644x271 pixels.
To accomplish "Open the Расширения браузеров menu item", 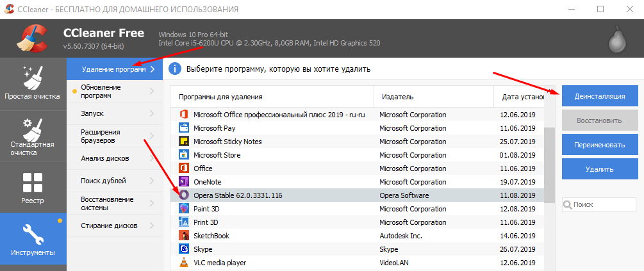I will (115, 136).
